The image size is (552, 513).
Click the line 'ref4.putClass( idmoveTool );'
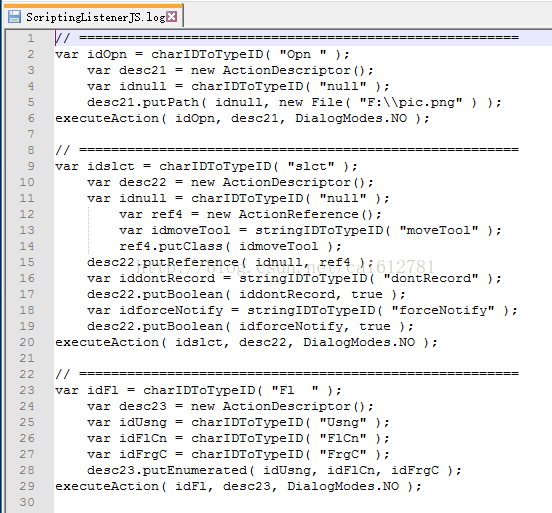(230, 246)
